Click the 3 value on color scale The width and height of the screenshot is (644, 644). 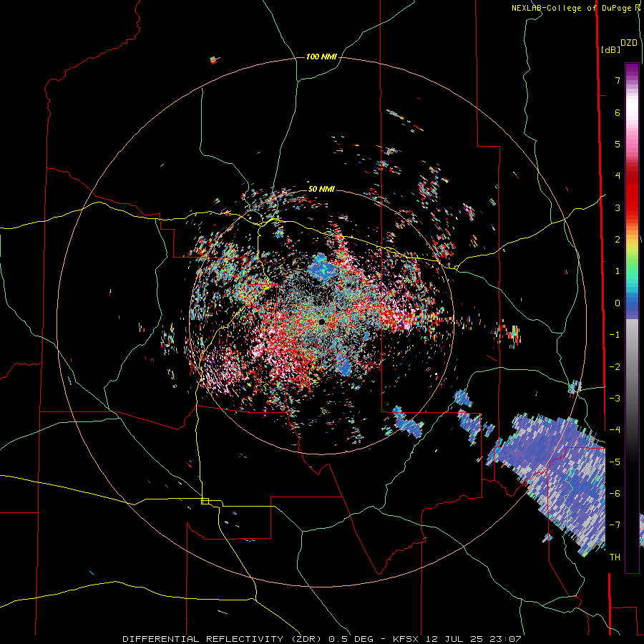(x=618, y=208)
